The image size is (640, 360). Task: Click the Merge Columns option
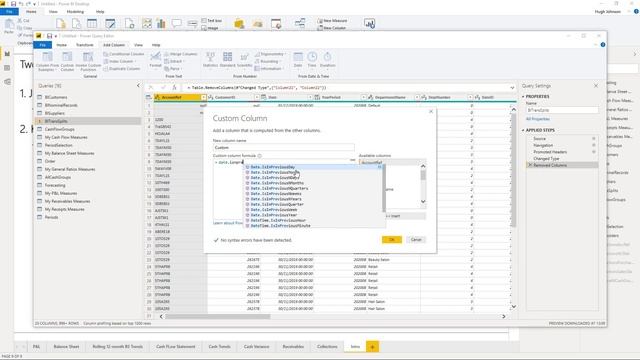coord(181,54)
